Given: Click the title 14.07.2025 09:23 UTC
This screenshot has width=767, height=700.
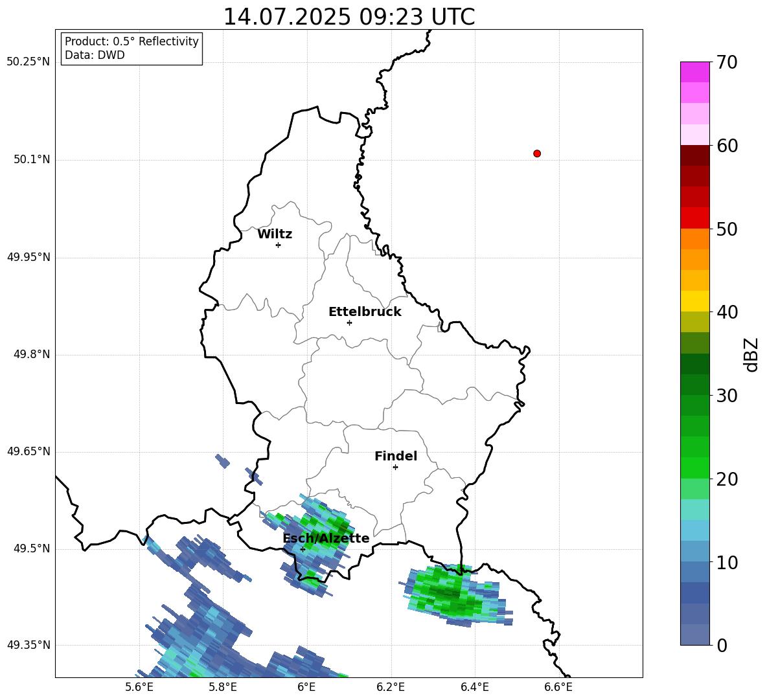Looking at the screenshot, I should coord(349,17).
